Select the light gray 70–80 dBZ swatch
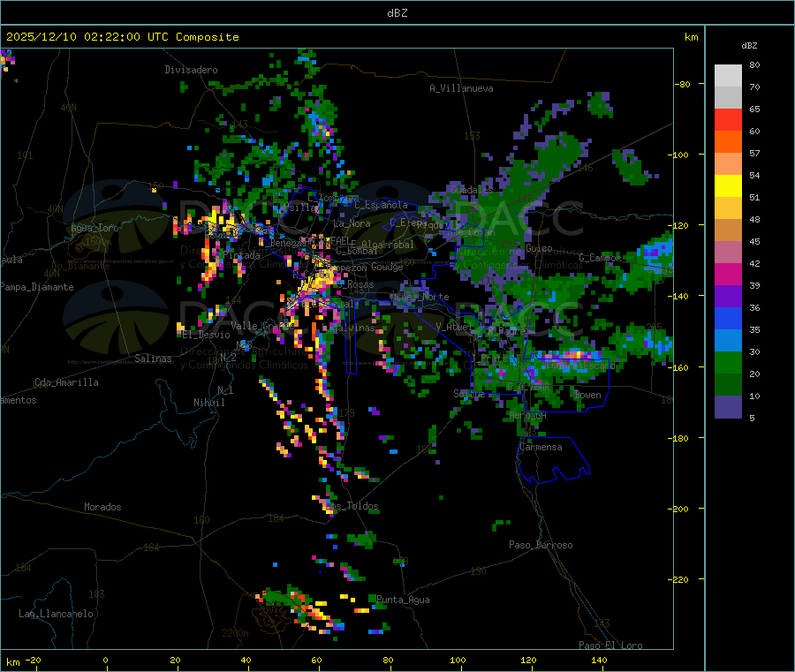This screenshot has width=795, height=672. pyautogui.click(x=728, y=76)
